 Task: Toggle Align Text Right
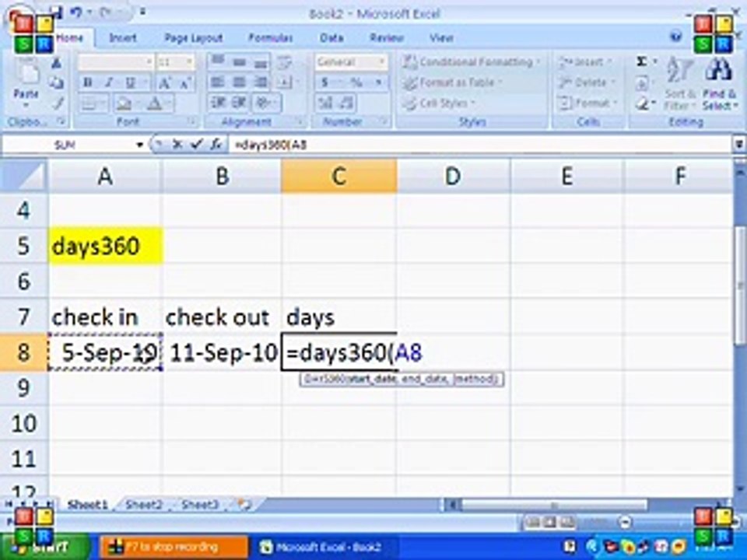261,82
